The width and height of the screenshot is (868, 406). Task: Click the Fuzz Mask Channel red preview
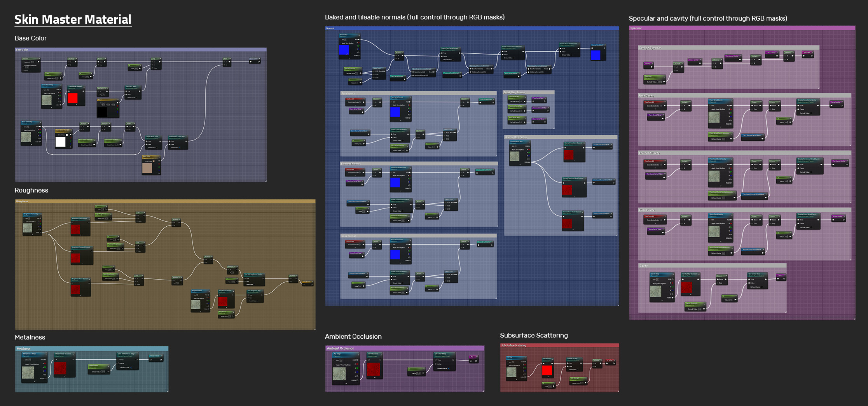click(x=73, y=98)
